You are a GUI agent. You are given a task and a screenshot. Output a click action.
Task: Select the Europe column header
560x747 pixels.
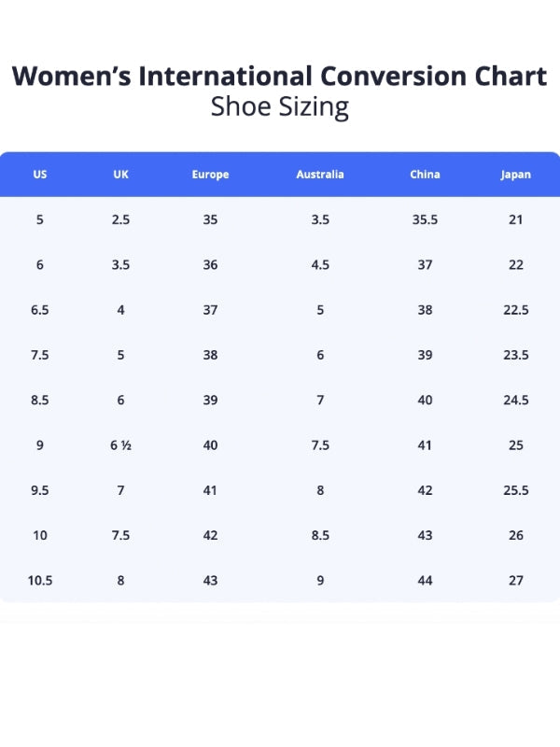click(x=210, y=175)
